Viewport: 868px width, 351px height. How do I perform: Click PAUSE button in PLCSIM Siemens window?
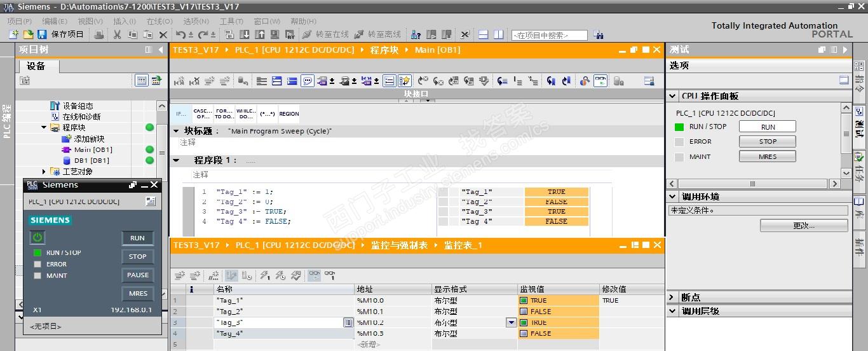point(137,275)
